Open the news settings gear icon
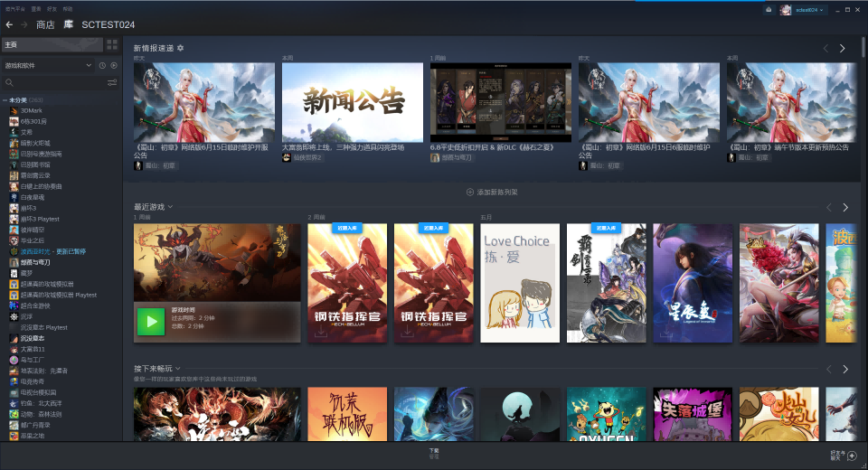 tap(181, 48)
